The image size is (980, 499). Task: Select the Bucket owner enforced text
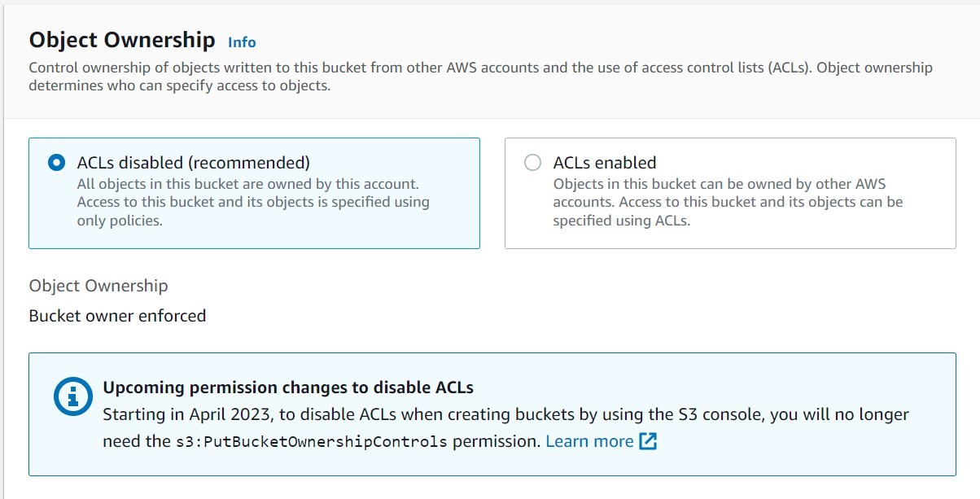pos(117,316)
